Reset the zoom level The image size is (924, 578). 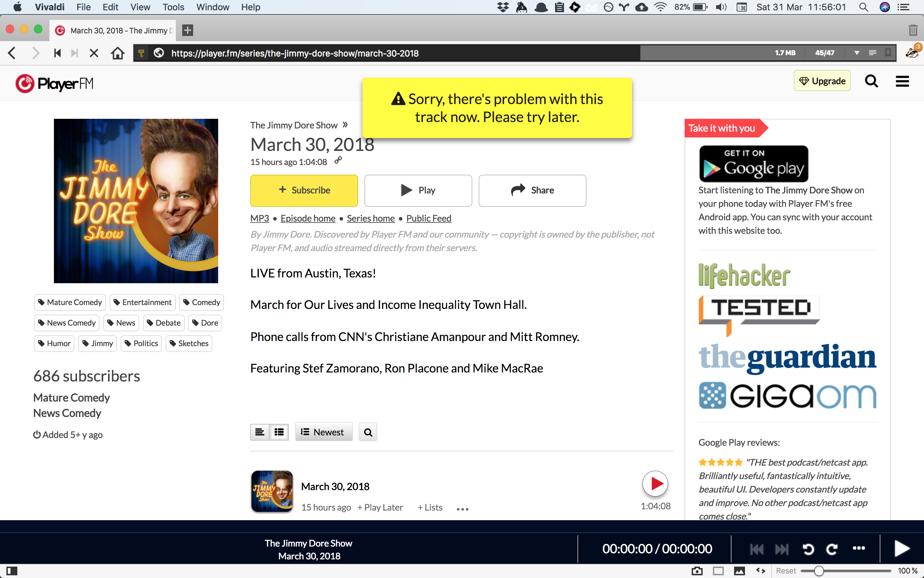click(786, 571)
